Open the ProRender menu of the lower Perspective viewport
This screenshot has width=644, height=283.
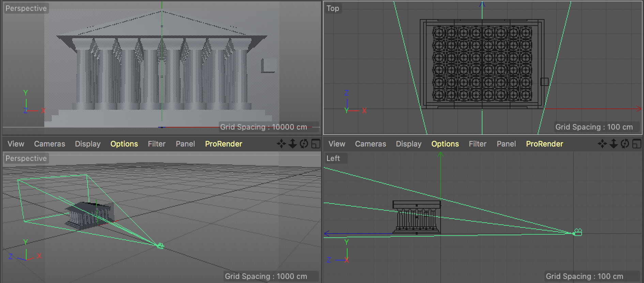click(x=224, y=144)
